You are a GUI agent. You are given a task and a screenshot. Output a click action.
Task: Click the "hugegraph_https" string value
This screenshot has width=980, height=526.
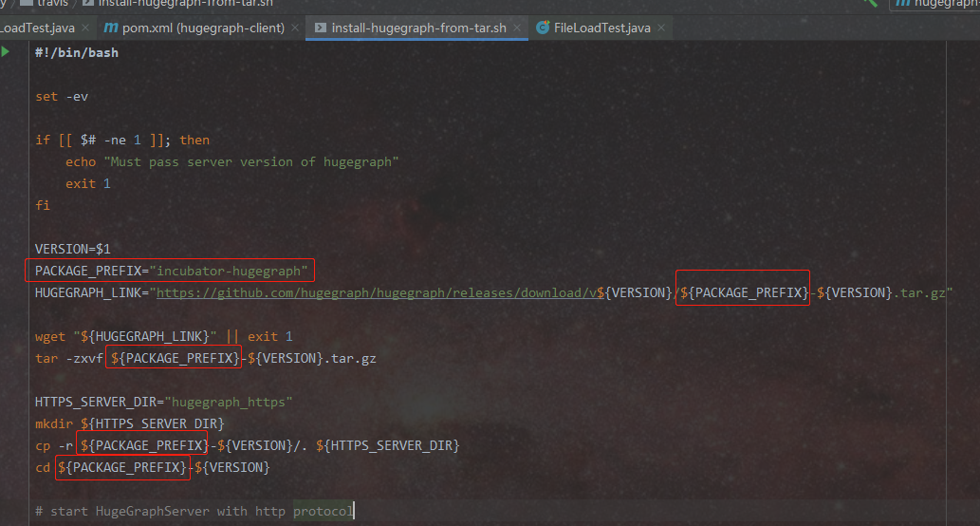(228, 402)
